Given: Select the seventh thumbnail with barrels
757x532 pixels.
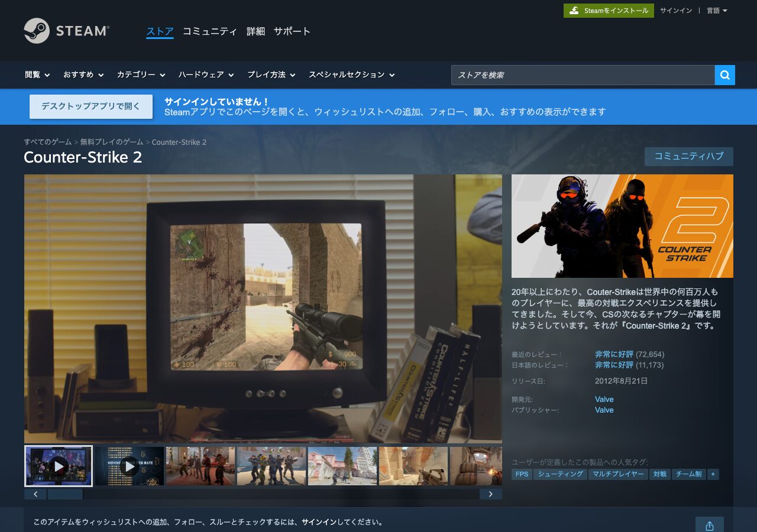Looking at the screenshot, I should (x=476, y=466).
